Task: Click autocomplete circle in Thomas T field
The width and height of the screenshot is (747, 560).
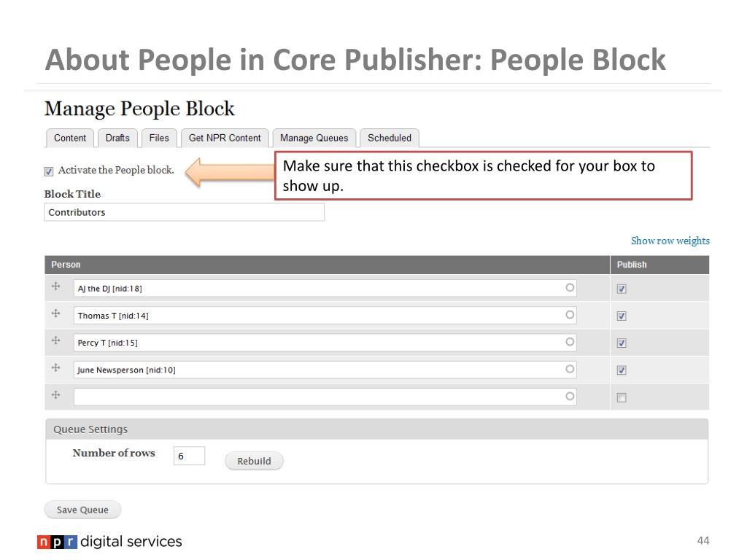Action: pos(570,315)
